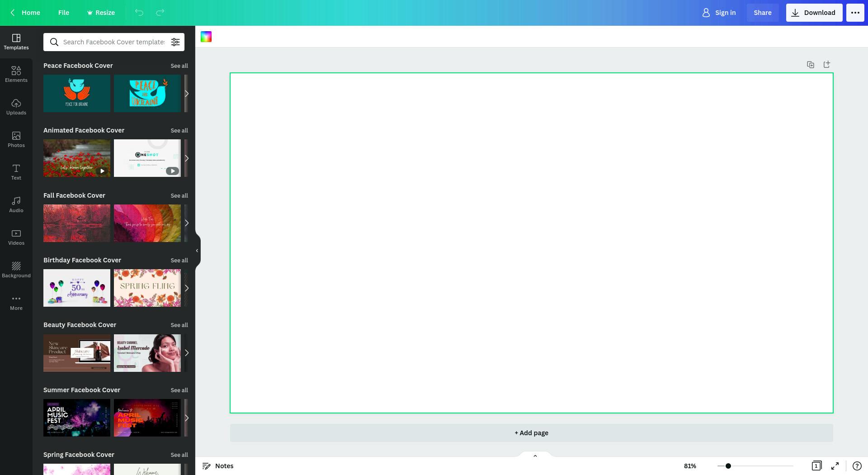Click the Download button

tap(814, 13)
